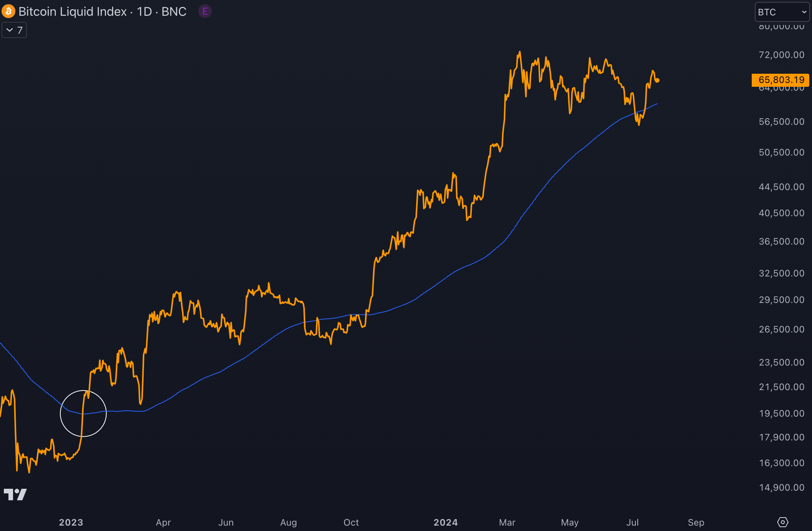Expand the collapsed indicators legend showing 7
812x531 pixels.
click(x=14, y=30)
